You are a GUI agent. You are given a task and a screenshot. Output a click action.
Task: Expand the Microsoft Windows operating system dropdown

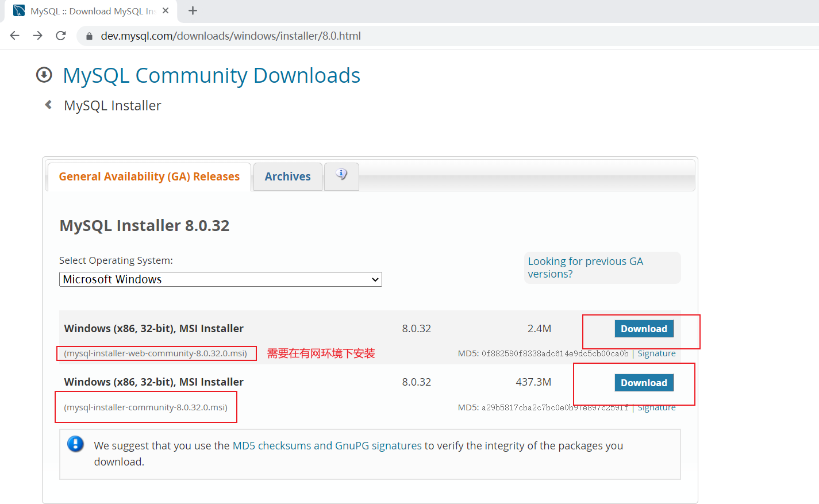coord(221,279)
